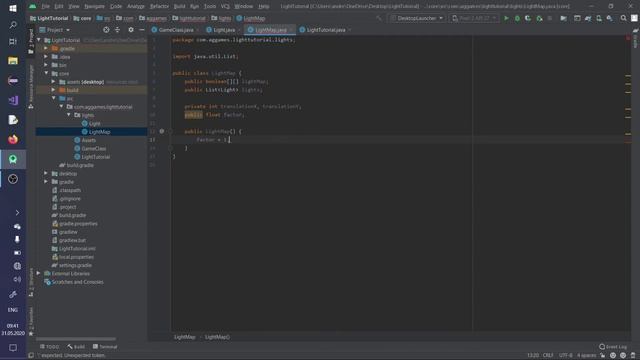Select GameClass in project tree
Screen dimensions: 640x360
(x=93, y=149)
